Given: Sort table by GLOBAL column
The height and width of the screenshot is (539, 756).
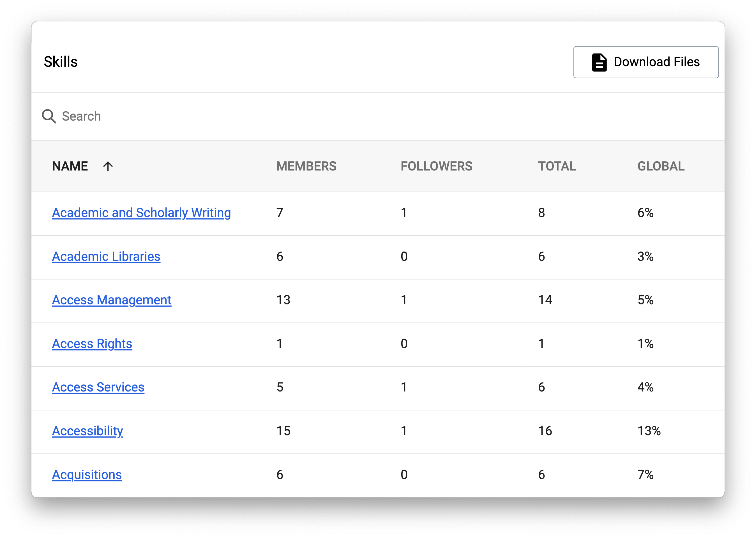Looking at the screenshot, I should pyautogui.click(x=660, y=166).
